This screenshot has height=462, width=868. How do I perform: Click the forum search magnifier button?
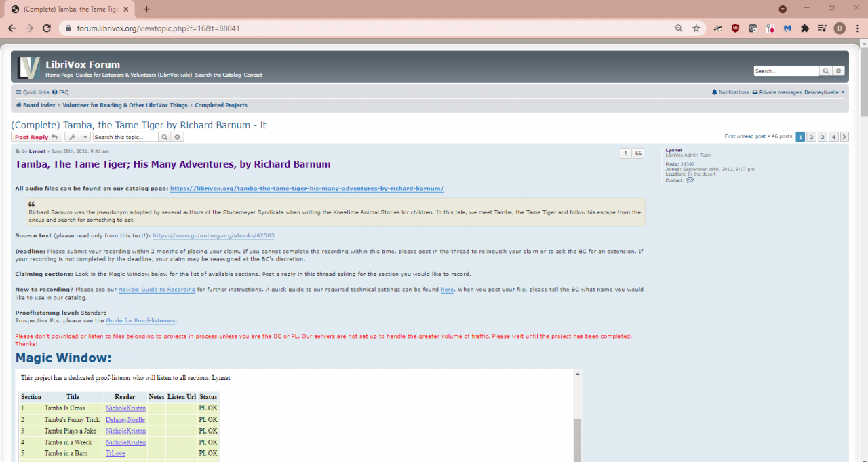tap(826, 71)
